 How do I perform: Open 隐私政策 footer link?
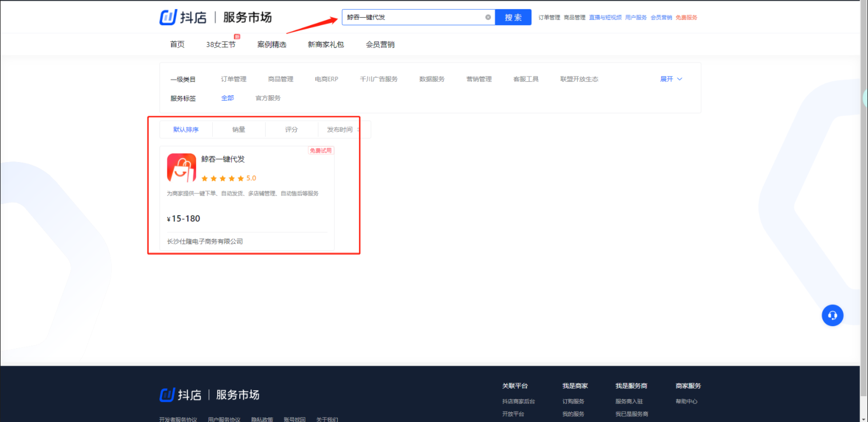pyautogui.click(x=262, y=419)
